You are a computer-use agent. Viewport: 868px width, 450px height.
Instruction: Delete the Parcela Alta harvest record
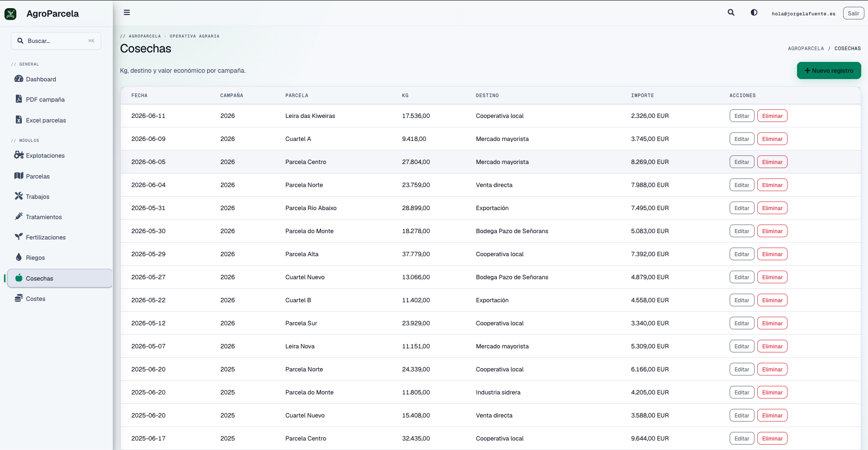click(772, 254)
